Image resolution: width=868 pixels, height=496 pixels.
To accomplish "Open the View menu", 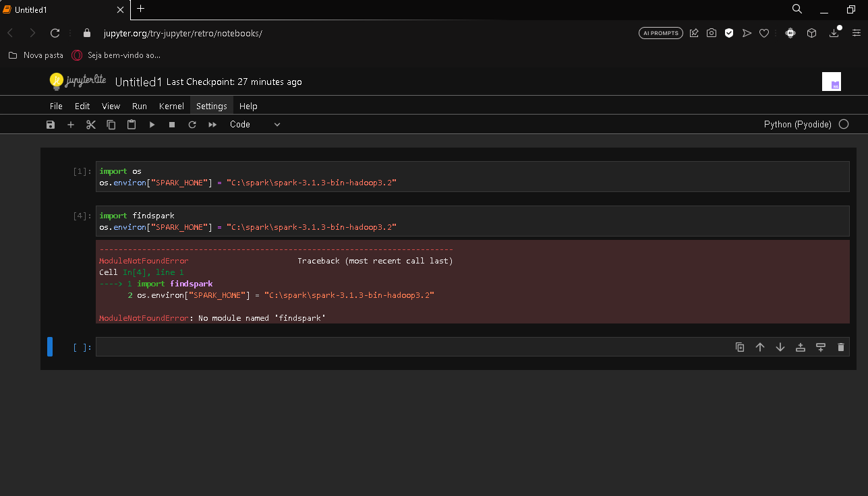I will point(111,106).
